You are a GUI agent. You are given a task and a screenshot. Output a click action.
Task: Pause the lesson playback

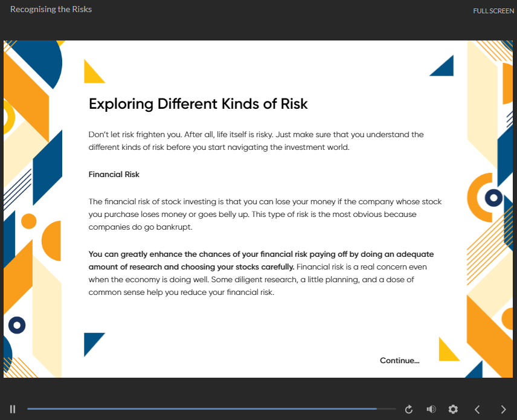coord(13,409)
